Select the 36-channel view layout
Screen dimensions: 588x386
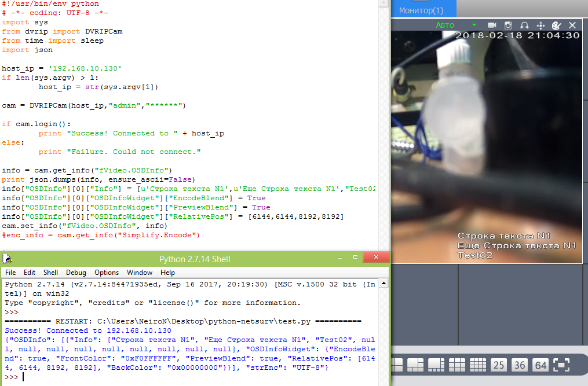(x=520, y=365)
